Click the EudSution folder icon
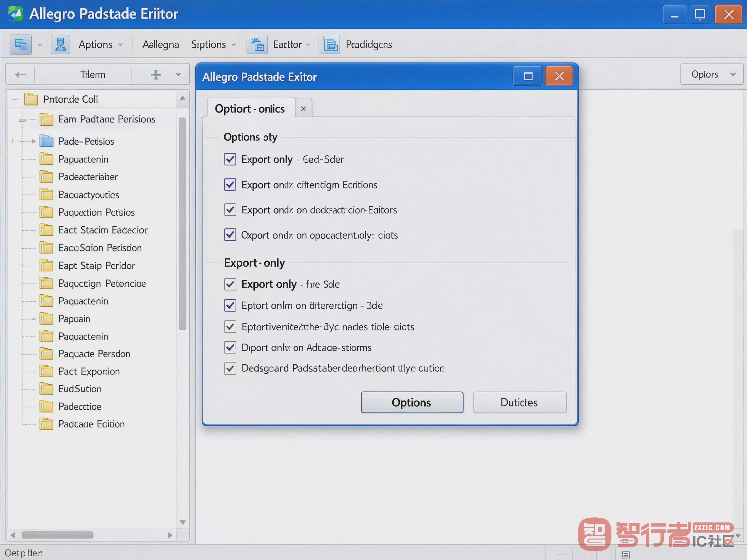This screenshot has width=747, height=560. 46,389
